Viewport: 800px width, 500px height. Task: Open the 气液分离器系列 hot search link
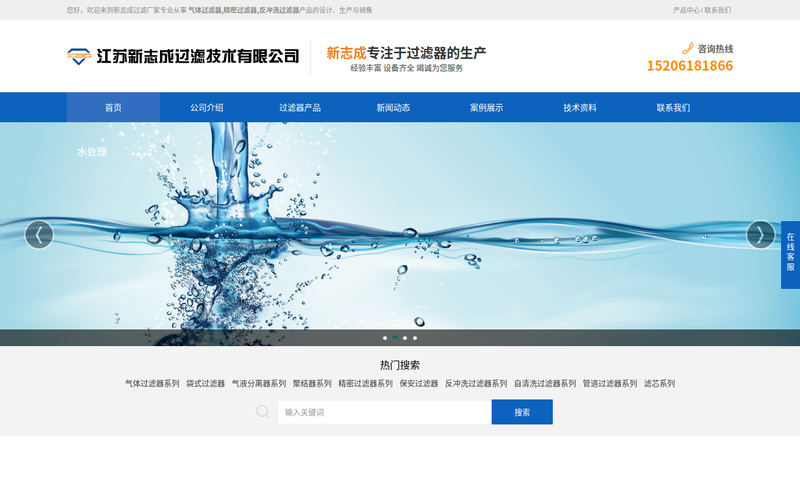click(259, 384)
